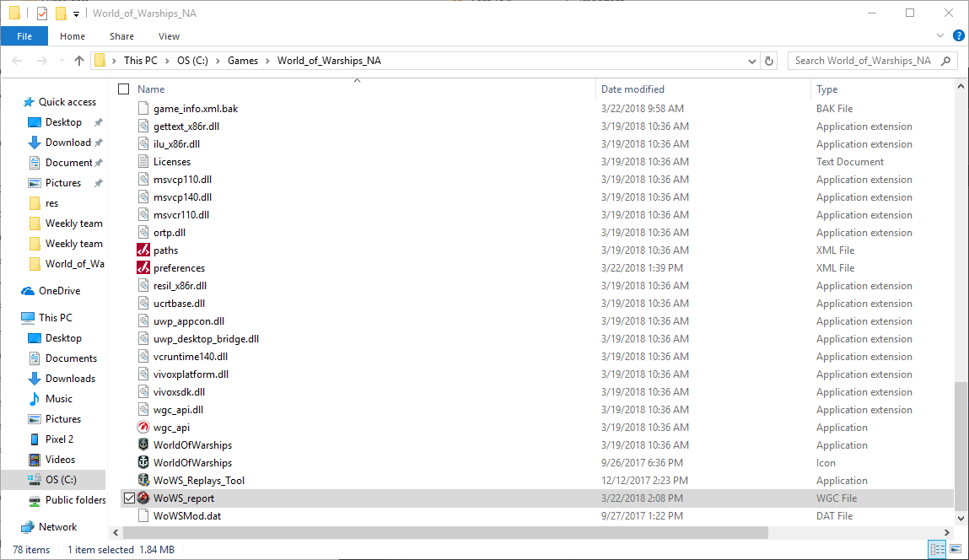
Task: Click the Pixel 2 phone icon
Action: pos(35,439)
